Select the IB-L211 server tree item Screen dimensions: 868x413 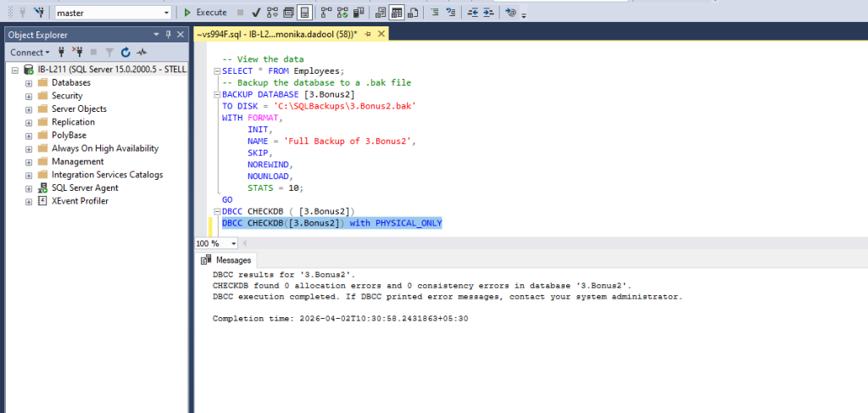coord(113,70)
